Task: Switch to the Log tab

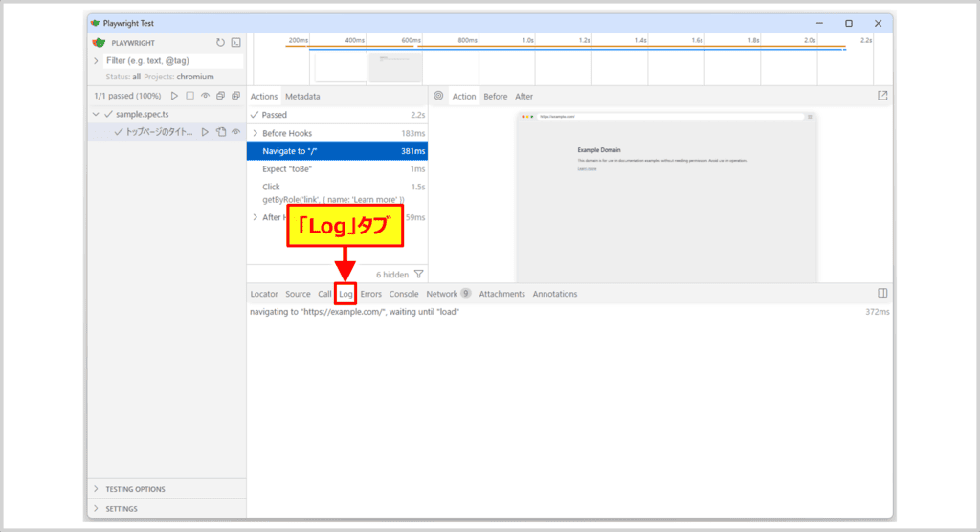Action: (345, 294)
